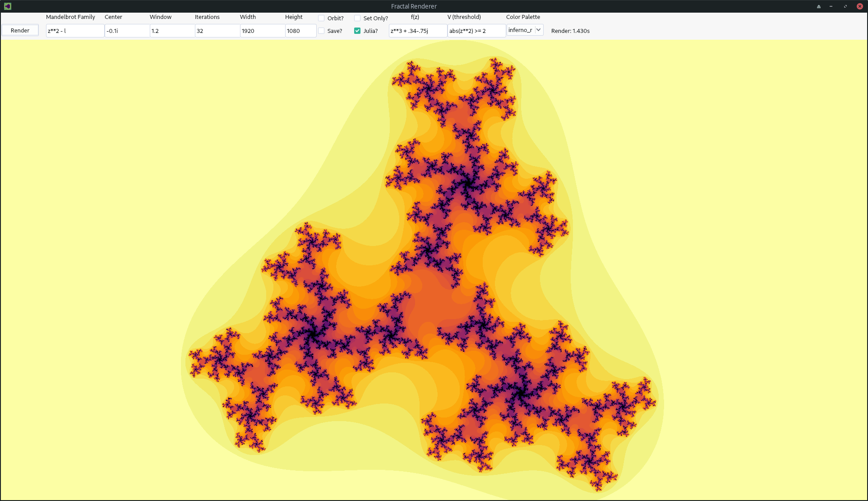Restore the window using titlebar icon
This screenshot has width=868, height=501.
tap(845, 6)
